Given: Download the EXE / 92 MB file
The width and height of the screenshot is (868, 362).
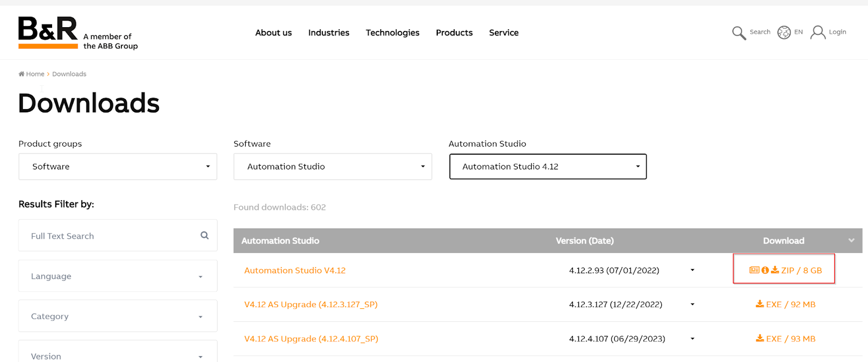Looking at the screenshot, I should coord(790,304).
